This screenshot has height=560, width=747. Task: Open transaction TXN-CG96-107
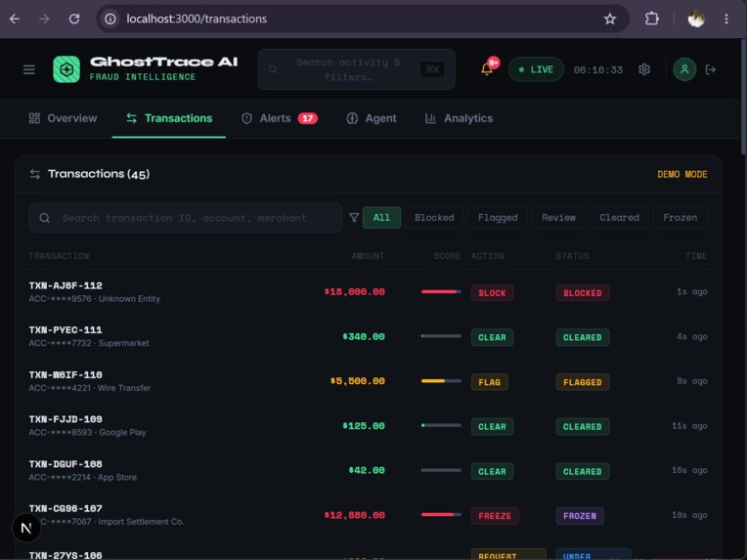tap(368, 515)
